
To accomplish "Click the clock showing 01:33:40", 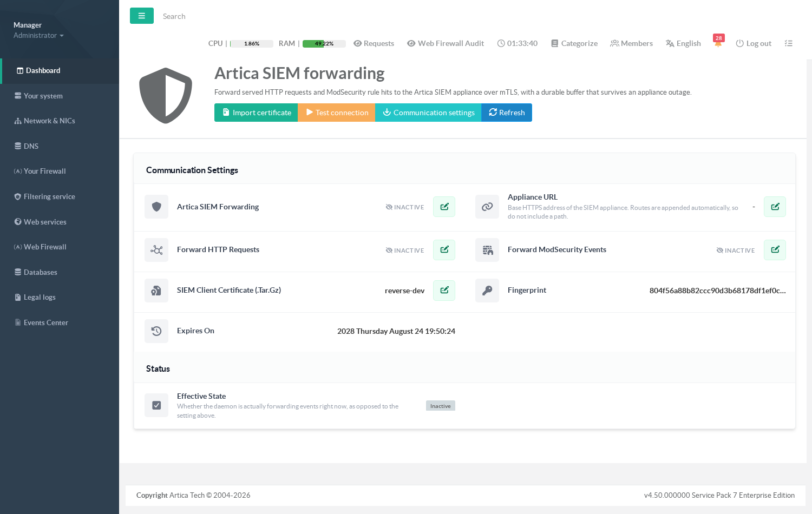I will click(x=518, y=43).
